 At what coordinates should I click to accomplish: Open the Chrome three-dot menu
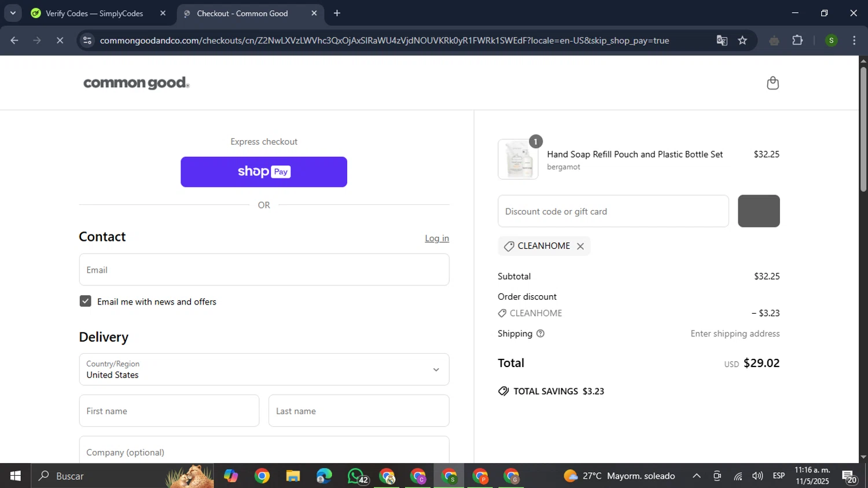(x=854, y=41)
